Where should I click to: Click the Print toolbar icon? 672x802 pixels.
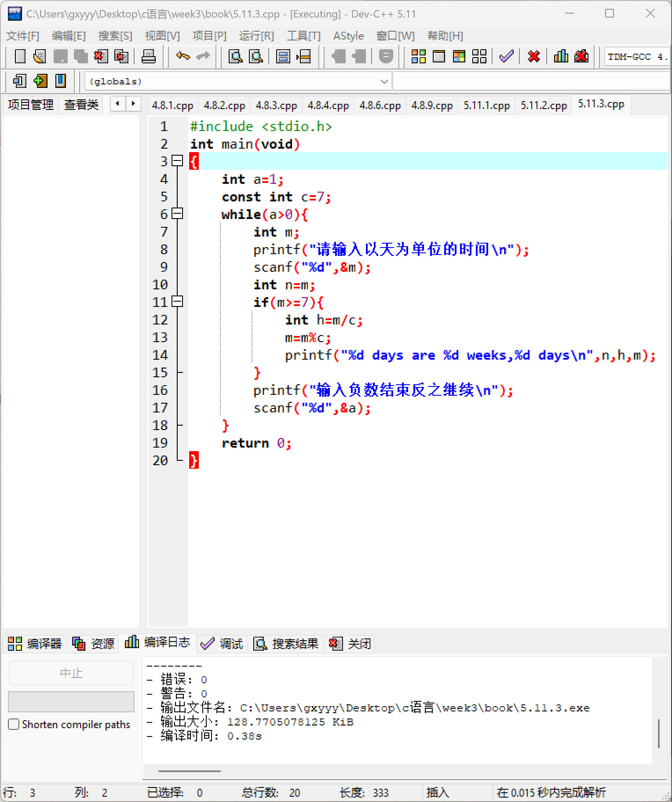[149, 56]
